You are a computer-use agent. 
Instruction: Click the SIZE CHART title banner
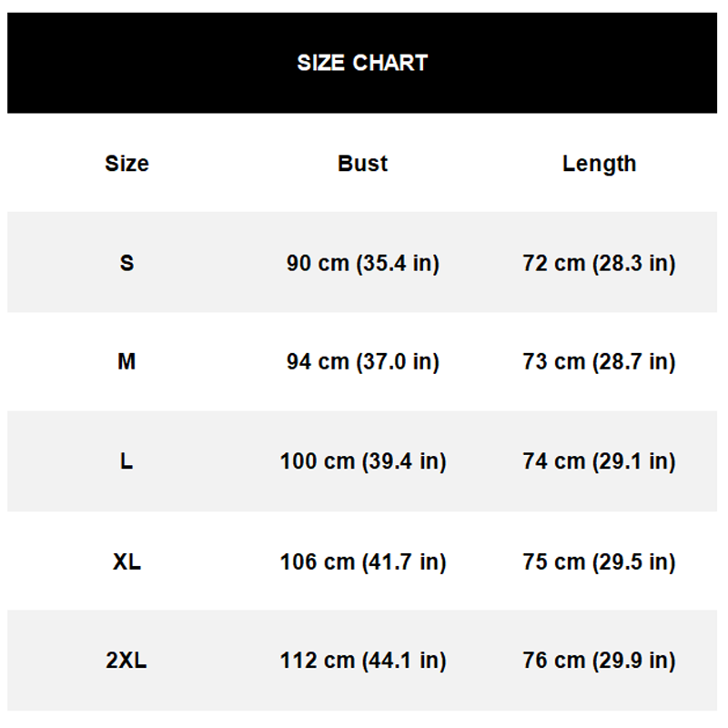point(362,63)
